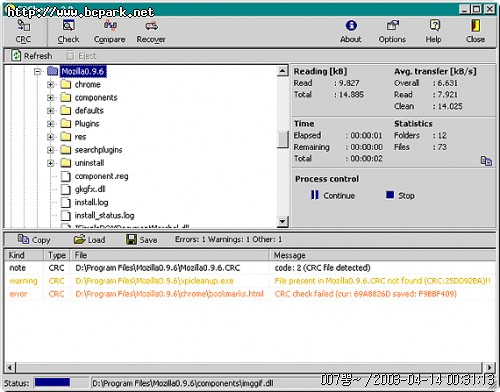Select the res folder icon

tap(66, 137)
